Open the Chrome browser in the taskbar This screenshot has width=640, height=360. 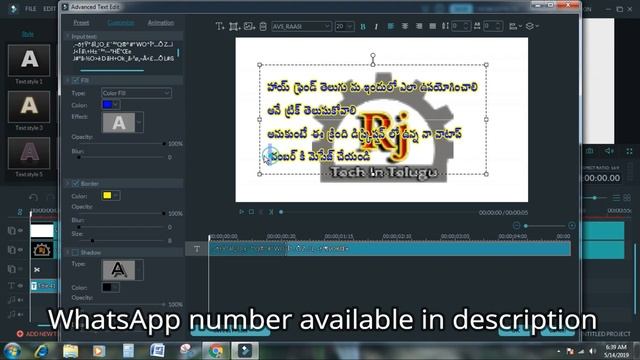(x=216, y=350)
